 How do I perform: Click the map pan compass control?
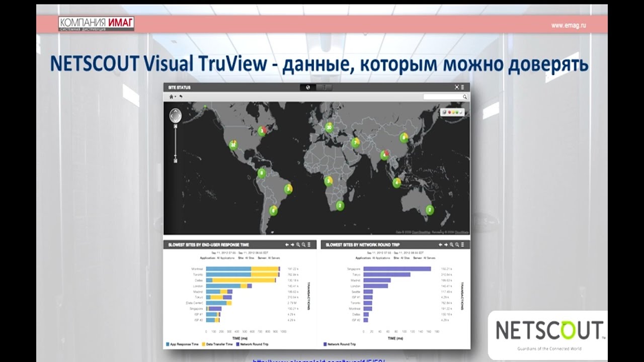coord(175,115)
